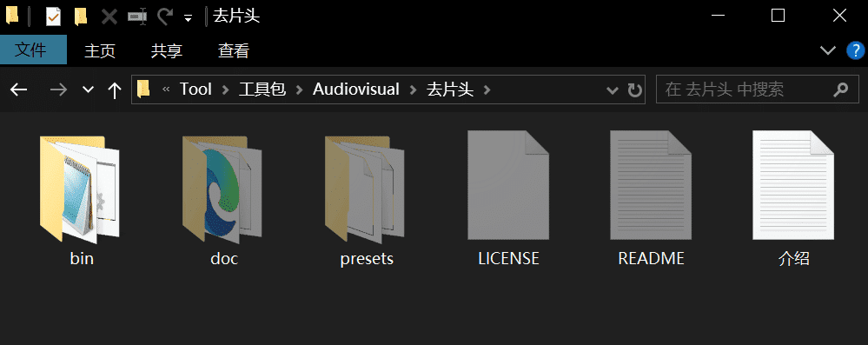The image size is (868, 345).
Task: Click the doc folder name label
Action: (224, 259)
